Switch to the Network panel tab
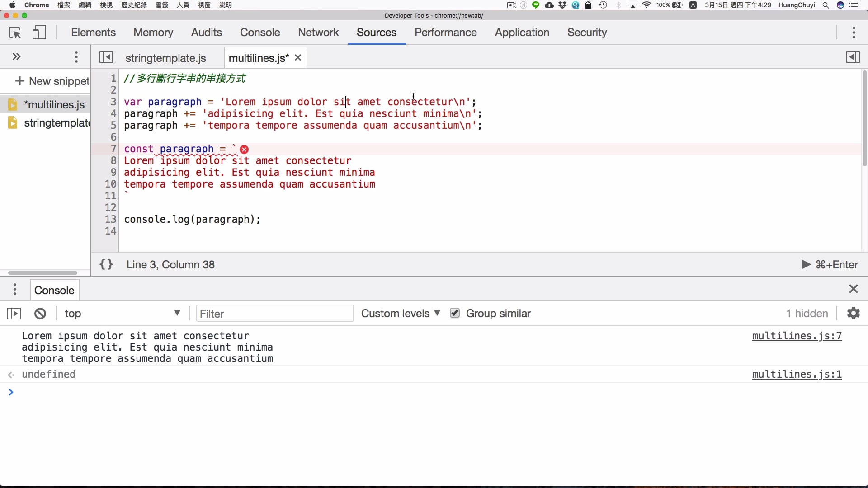 [318, 33]
